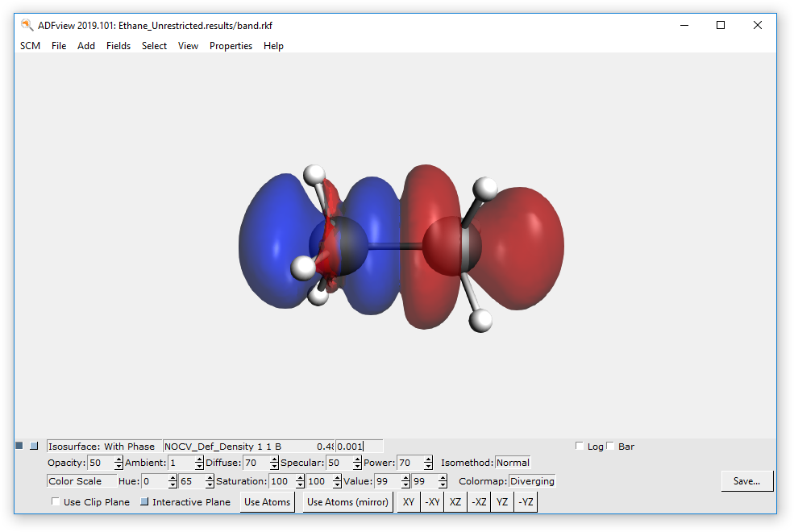Click the ADFview key icon in titlebar

[25, 25]
